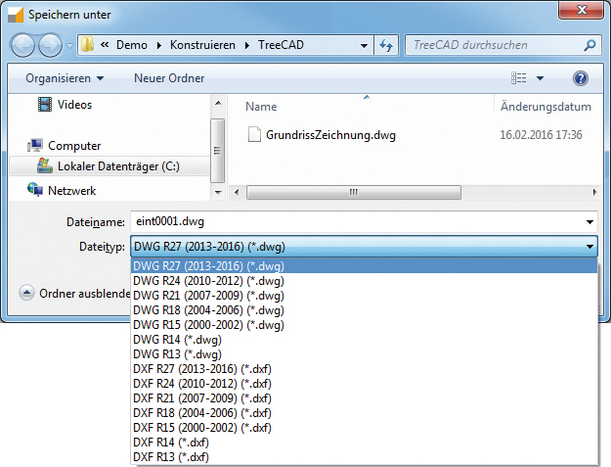Choose DWG R14 (*.dwg) option
This screenshot has width=611, height=467.
click(x=364, y=340)
